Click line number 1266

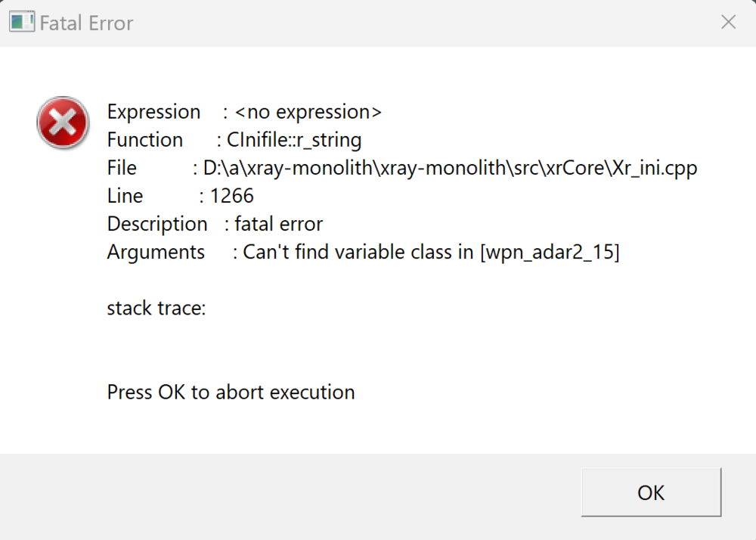pos(231,196)
